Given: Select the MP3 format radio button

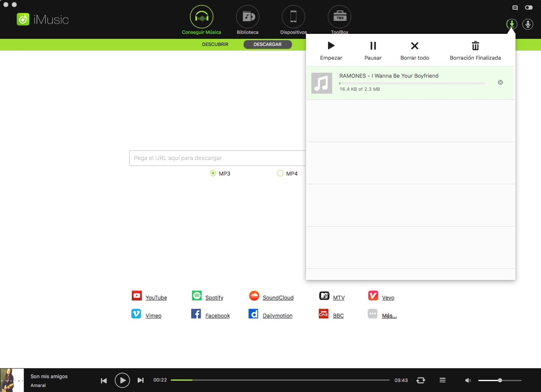Looking at the screenshot, I should pos(213,173).
